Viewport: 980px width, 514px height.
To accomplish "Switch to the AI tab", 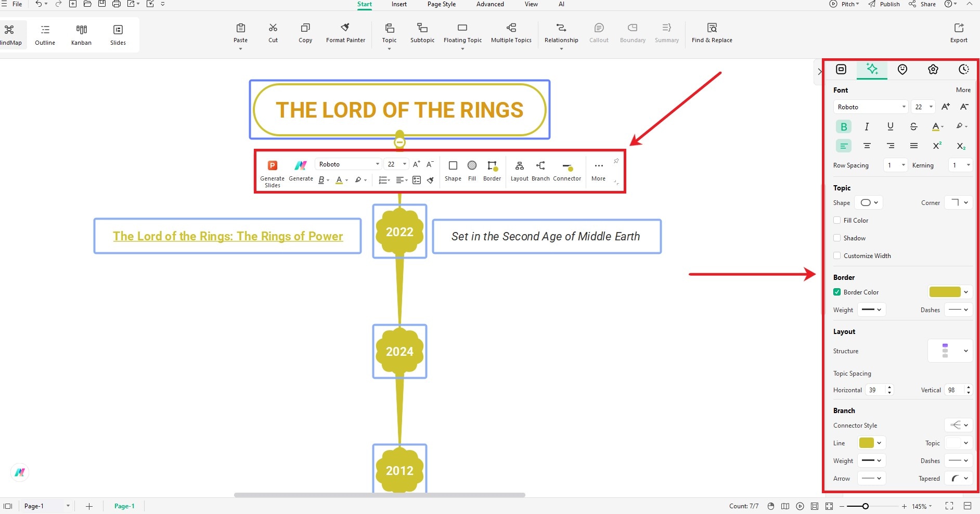I will (561, 4).
